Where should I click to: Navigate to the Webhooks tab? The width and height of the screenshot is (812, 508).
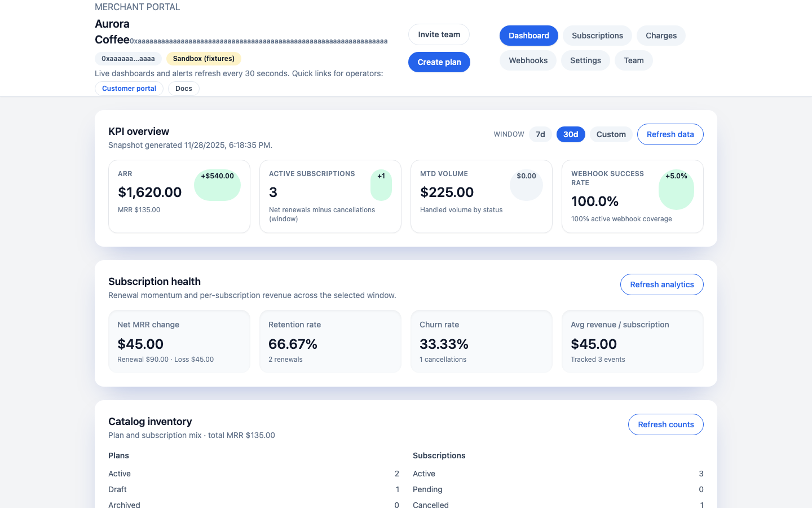[528, 60]
